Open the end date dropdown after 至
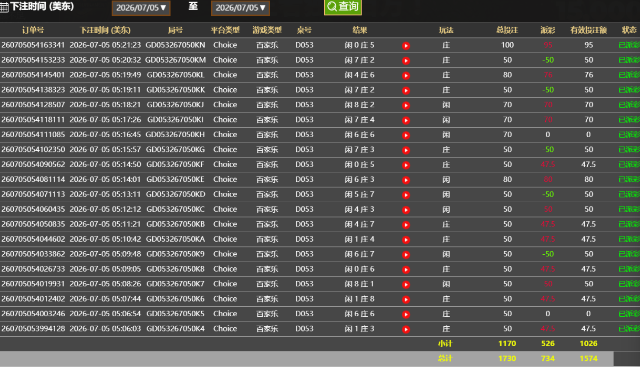Screen dimensions: 640x367 coord(240,8)
